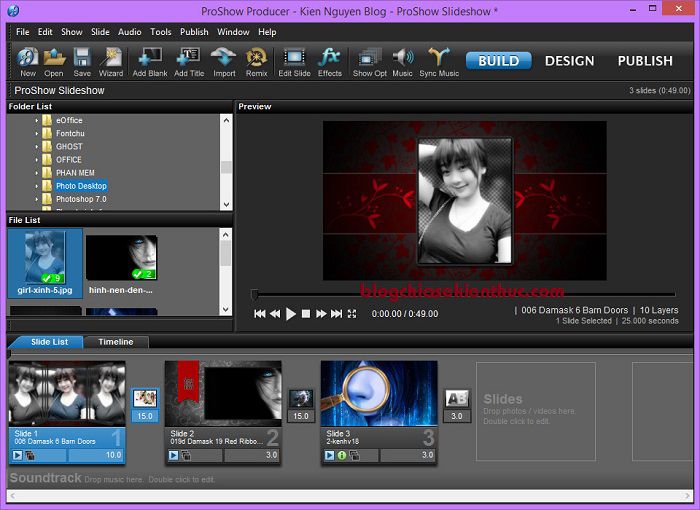Open the File menu
This screenshot has height=510, width=700.
[22, 32]
